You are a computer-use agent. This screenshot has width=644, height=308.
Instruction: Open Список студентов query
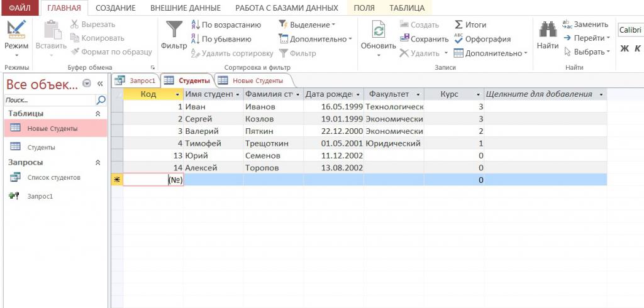54,178
